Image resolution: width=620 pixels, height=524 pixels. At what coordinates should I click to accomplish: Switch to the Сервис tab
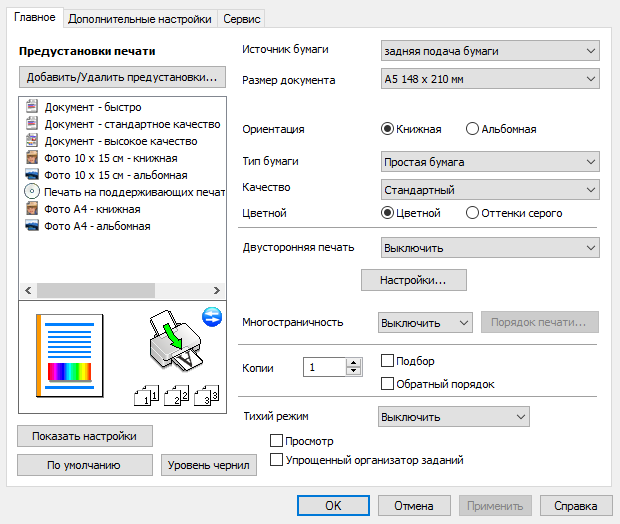[x=241, y=19]
